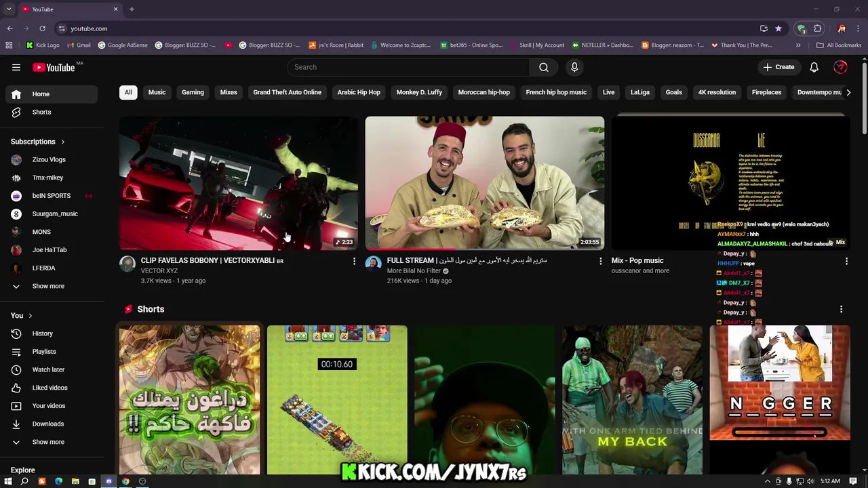Select the Fireplaces filter chip
Screen dimensions: 868x488
tap(766, 92)
